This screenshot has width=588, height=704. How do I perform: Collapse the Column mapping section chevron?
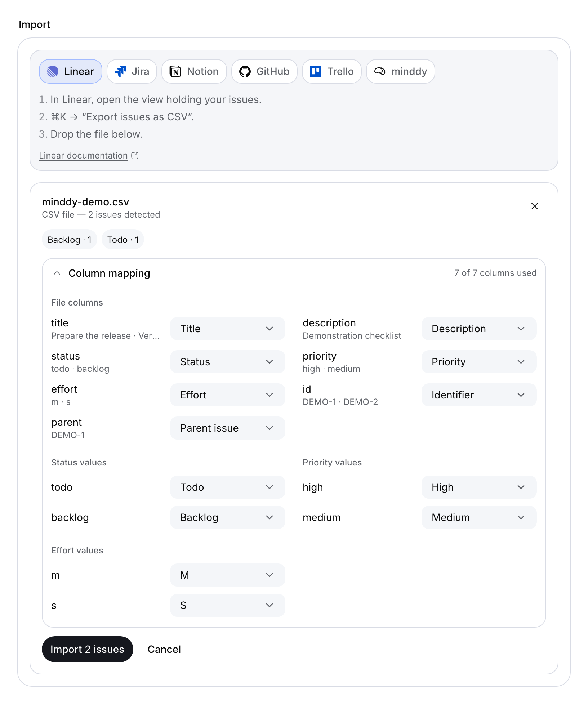pos(57,273)
